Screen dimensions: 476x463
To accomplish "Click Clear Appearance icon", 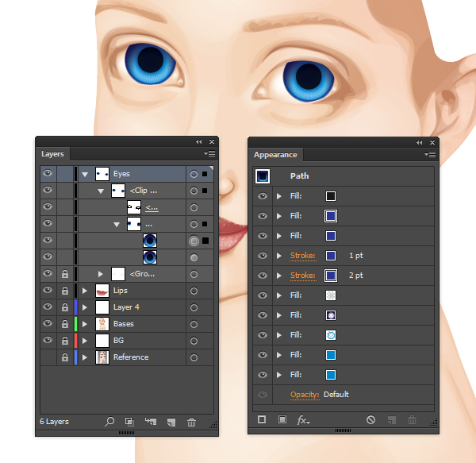I will pyautogui.click(x=370, y=420).
